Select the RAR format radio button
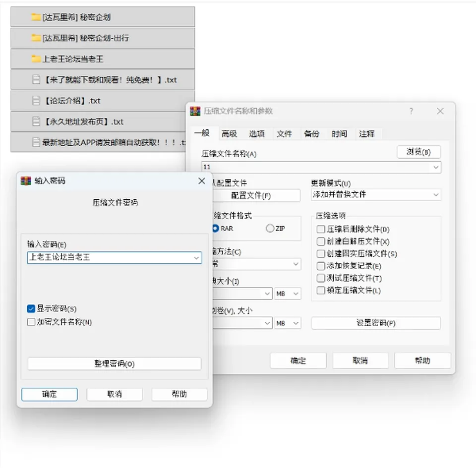Image resolution: width=476 pixels, height=468 pixels. coord(216,228)
